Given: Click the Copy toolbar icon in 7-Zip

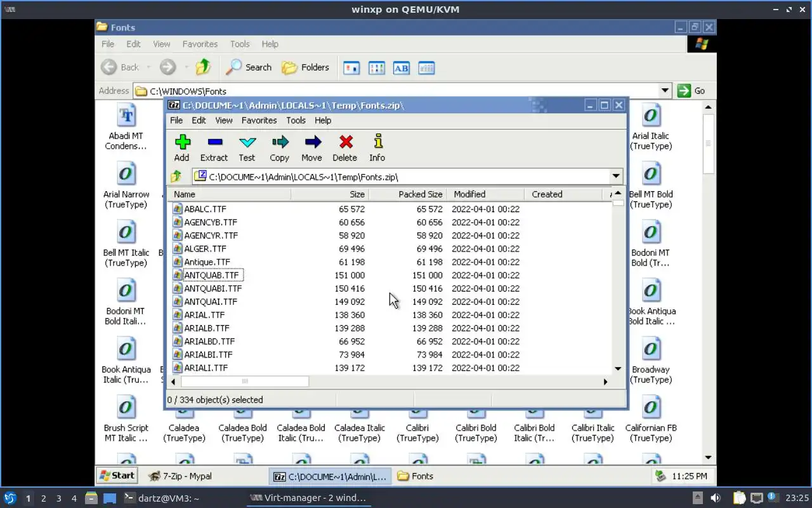Looking at the screenshot, I should coord(280,148).
